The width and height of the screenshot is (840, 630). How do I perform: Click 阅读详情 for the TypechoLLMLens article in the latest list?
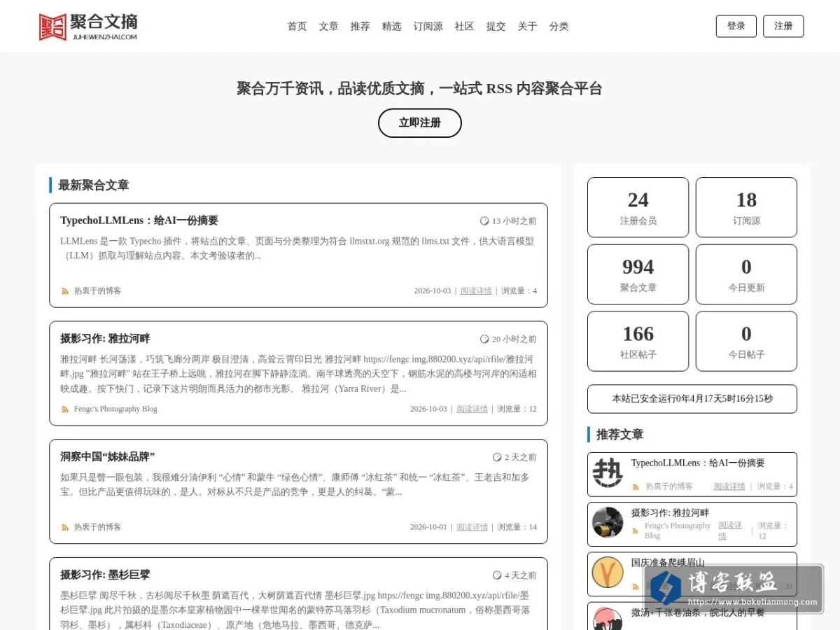476,291
